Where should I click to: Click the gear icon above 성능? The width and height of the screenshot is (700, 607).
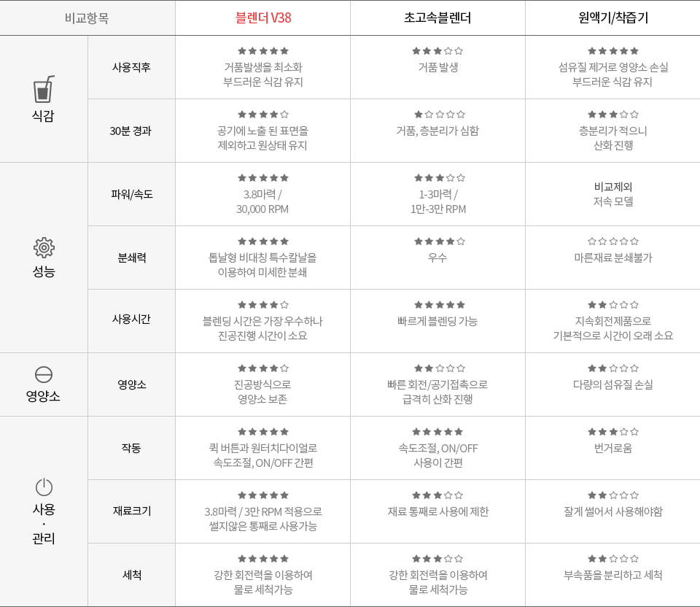(x=44, y=247)
